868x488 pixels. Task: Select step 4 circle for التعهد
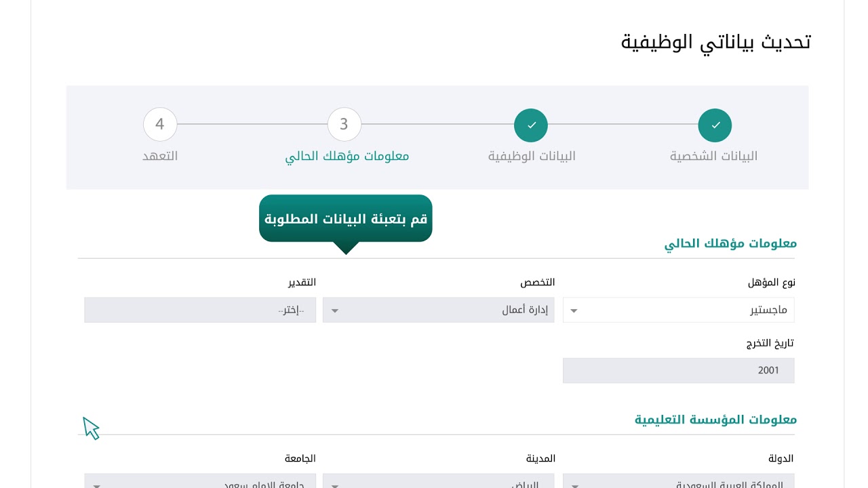point(160,125)
